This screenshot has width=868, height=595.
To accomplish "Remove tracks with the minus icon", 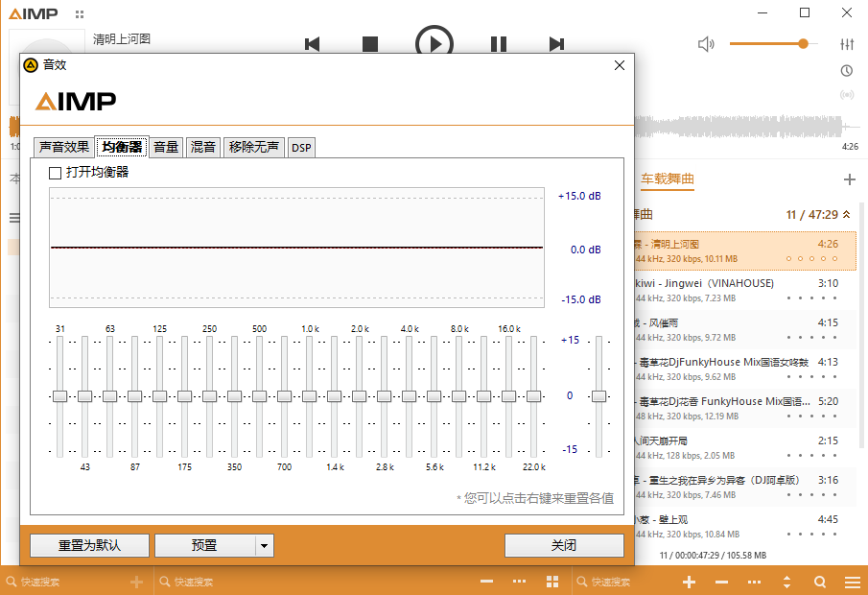I will [721, 582].
